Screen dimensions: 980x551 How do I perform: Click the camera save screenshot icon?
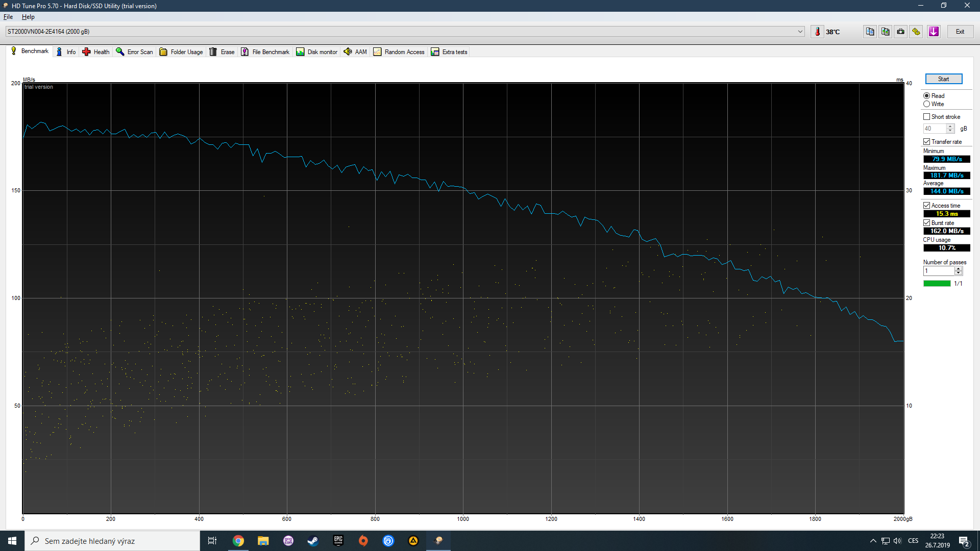pos(901,32)
